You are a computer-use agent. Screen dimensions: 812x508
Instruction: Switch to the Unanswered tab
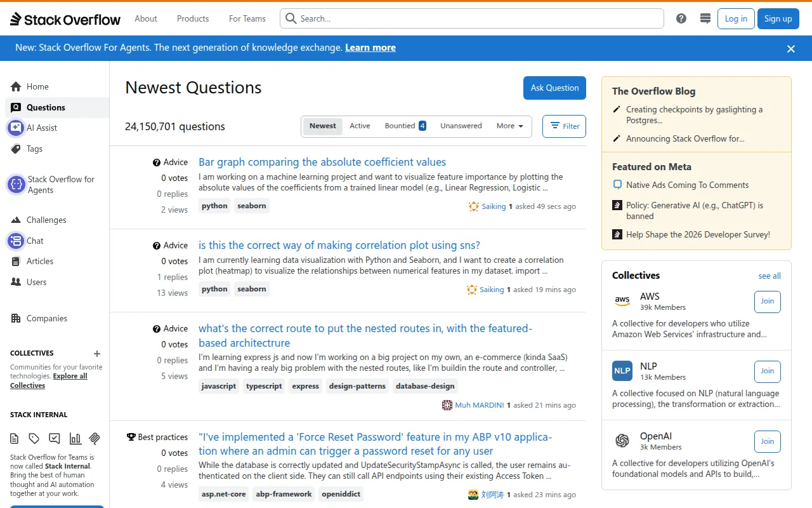click(x=461, y=126)
